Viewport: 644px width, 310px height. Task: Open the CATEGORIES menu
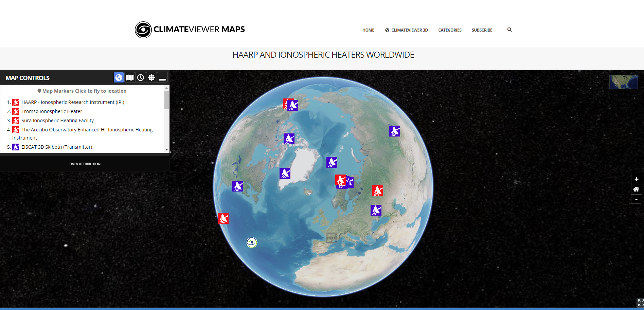coord(450,30)
